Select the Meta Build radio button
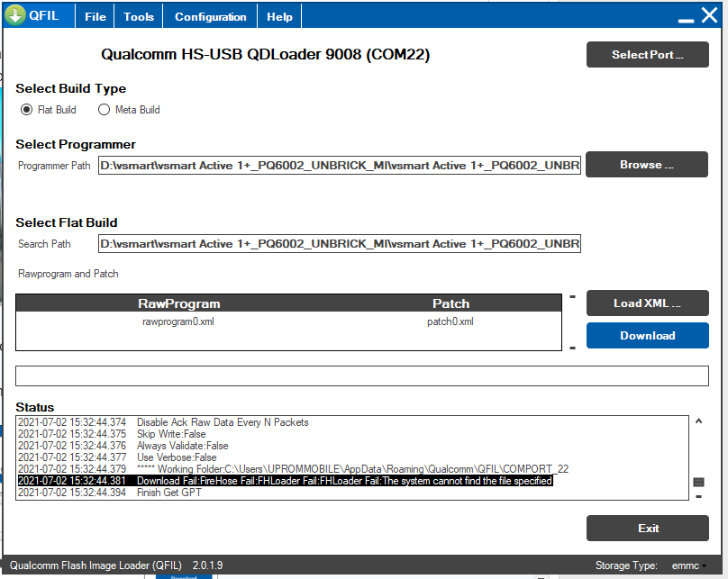Viewport: 728px width, 579px height. [x=104, y=110]
